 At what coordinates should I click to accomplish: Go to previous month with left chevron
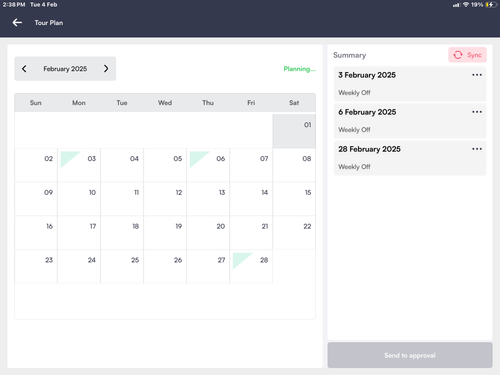point(24,69)
